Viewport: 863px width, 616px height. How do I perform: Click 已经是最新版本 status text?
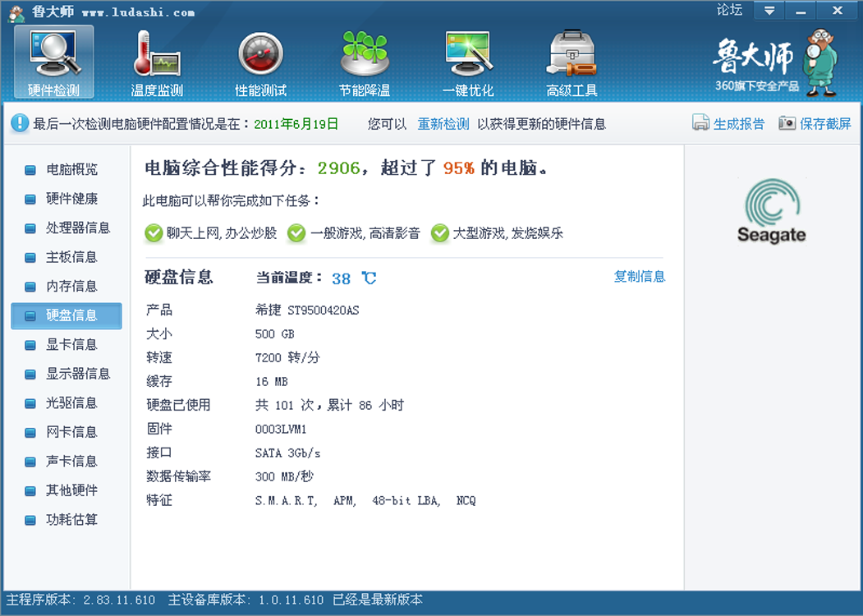(x=378, y=600)
